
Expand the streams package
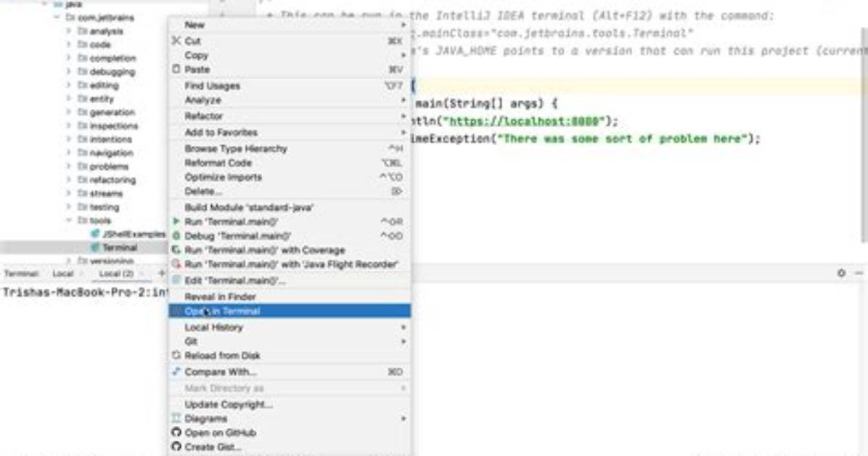pyautogui.click(x=69, y=193)
